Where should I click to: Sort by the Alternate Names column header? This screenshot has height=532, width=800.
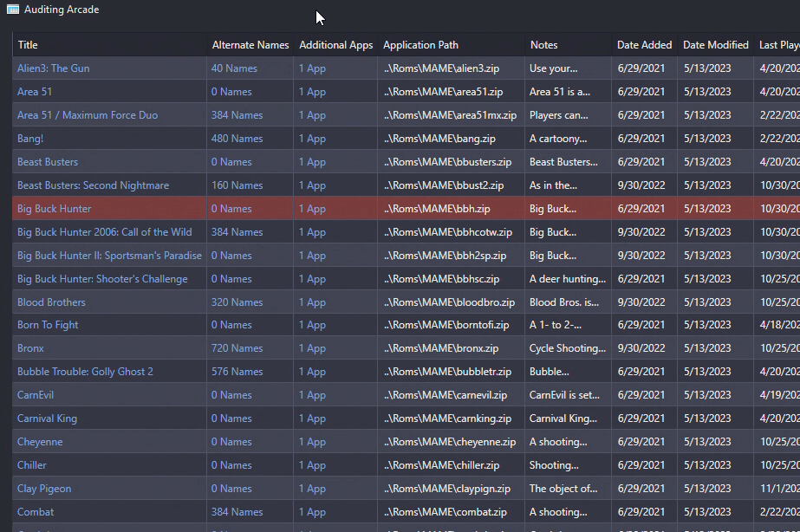[250, 45]
